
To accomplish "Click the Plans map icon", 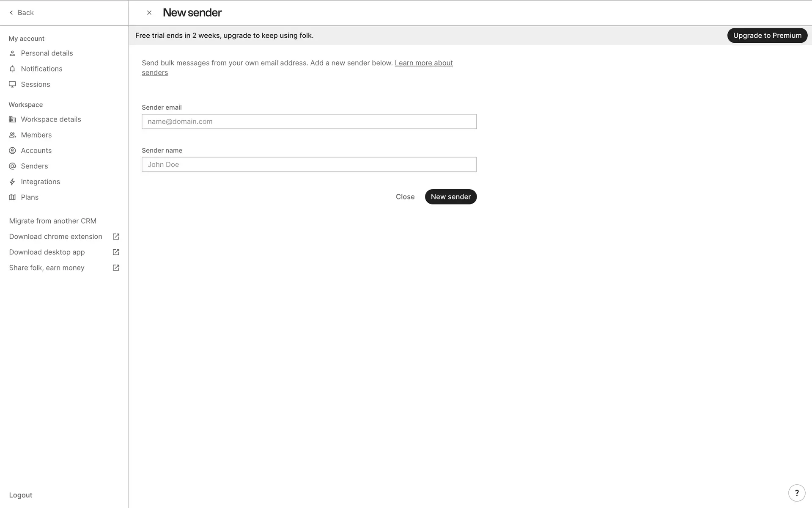I will point(12,197).
